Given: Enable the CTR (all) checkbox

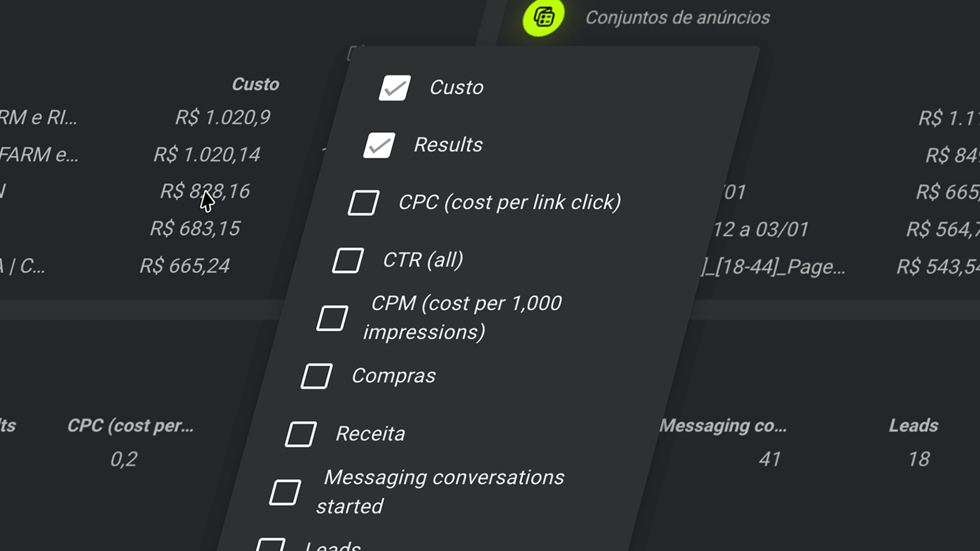Looking at the screenshot, I should coord(348,261).
